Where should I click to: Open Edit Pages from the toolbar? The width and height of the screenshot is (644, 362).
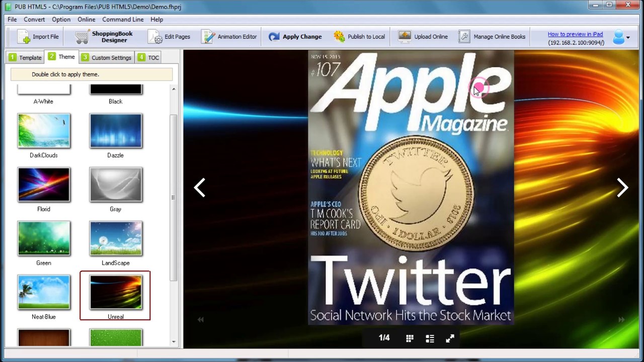pos(169,37)
